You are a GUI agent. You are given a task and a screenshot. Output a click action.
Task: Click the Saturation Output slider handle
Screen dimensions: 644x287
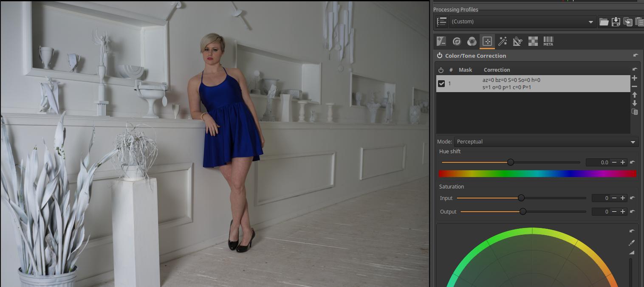523,212
